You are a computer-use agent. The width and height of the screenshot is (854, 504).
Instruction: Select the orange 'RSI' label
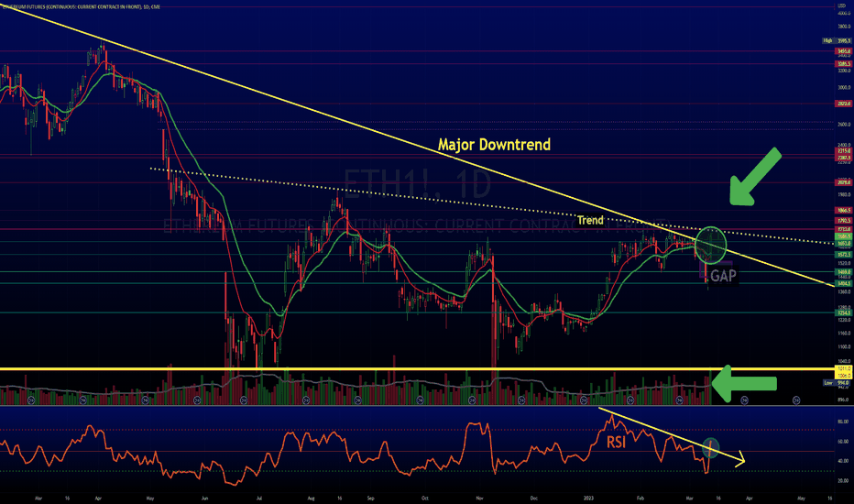point(616,442)
